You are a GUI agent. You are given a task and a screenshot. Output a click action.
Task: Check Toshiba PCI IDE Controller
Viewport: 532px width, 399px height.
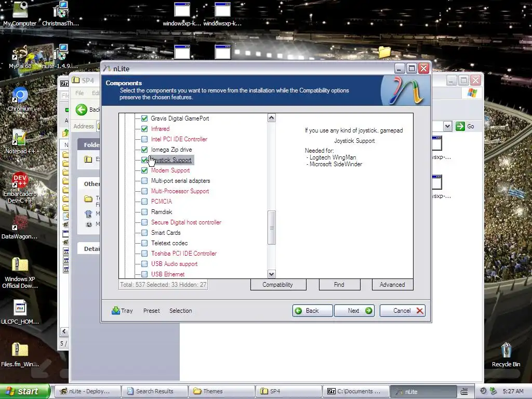click(144, 254)
